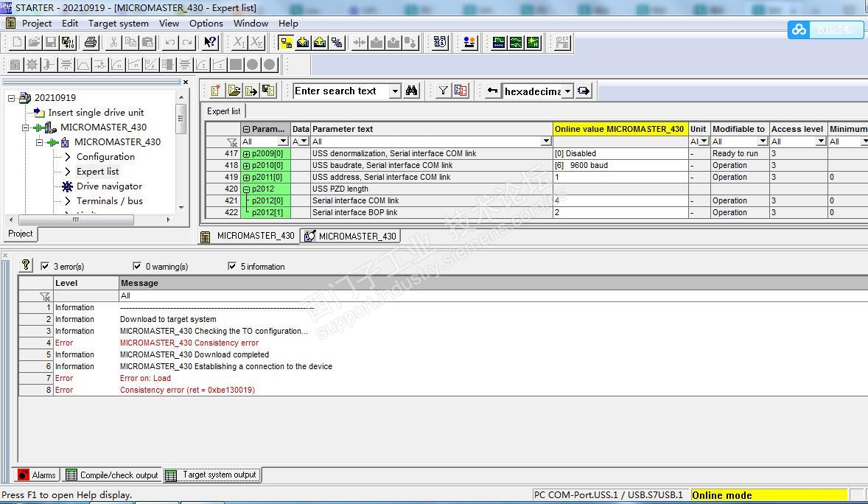Click the New project toolbar icon
The width and height of the screenshot is (868, 504).
click(17, 42)
